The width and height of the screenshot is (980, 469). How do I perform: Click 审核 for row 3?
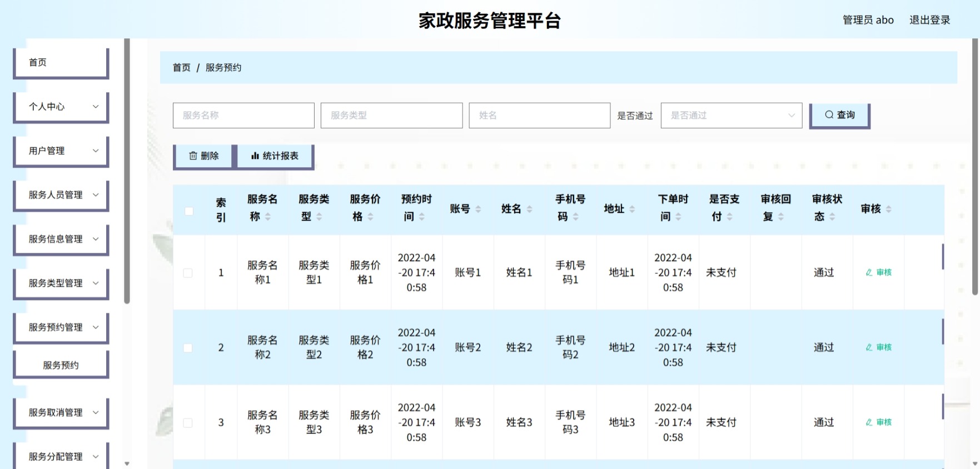879,422
